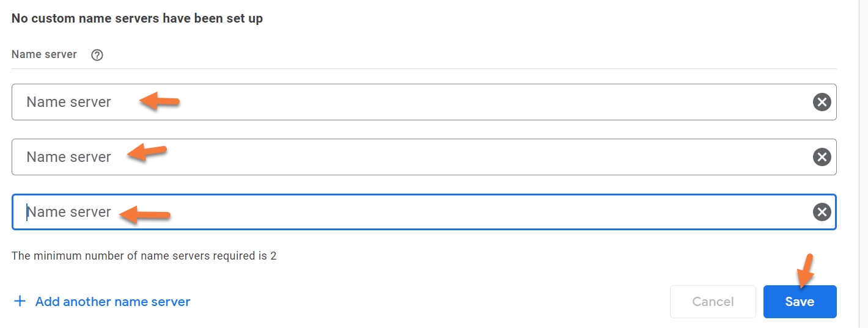Remove the third Name server entry
The image size is (868, 328).
[822, 212]
